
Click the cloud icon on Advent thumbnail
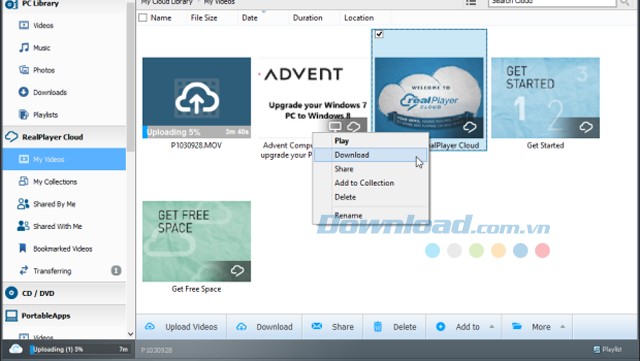353,126
